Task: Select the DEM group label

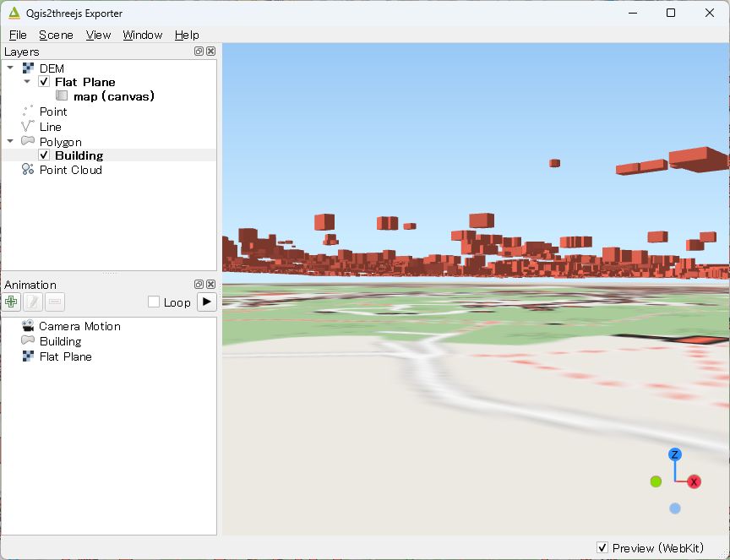Action: [x=52, y=68]
